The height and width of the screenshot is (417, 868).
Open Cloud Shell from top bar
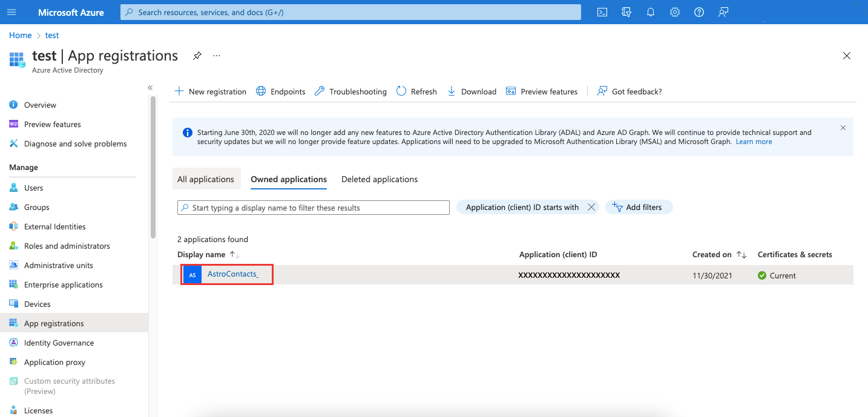click(602, 12)
